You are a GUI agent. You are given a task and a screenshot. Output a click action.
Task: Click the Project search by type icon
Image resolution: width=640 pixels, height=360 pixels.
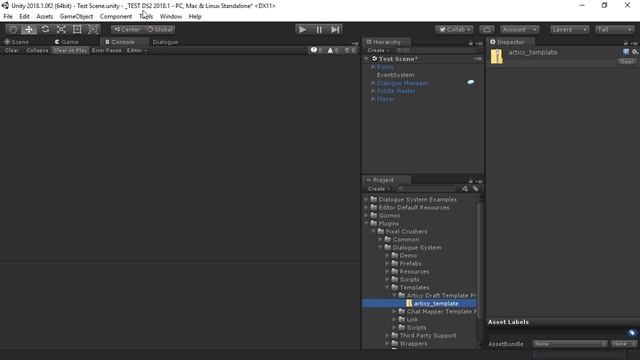(x=465, y=189)
